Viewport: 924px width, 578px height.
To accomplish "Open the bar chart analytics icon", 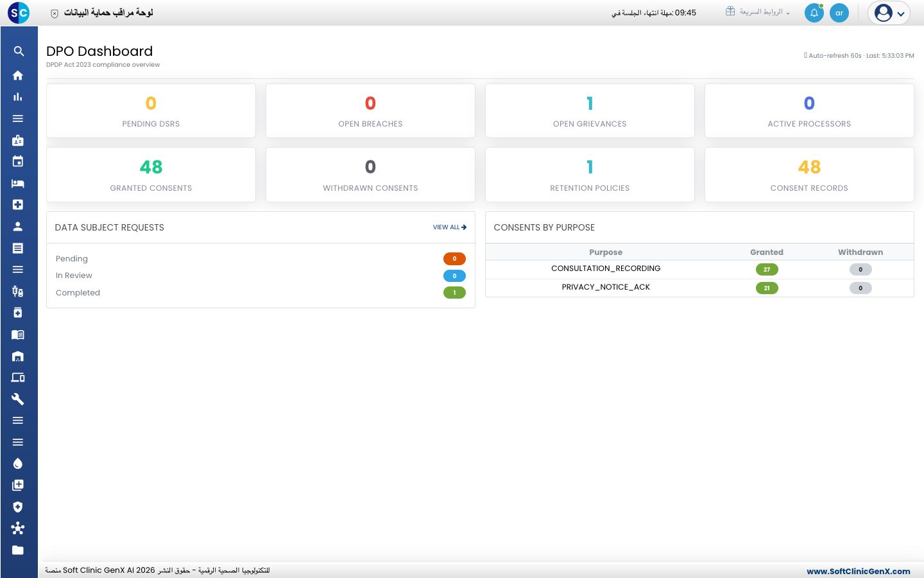I will (18, 97).
